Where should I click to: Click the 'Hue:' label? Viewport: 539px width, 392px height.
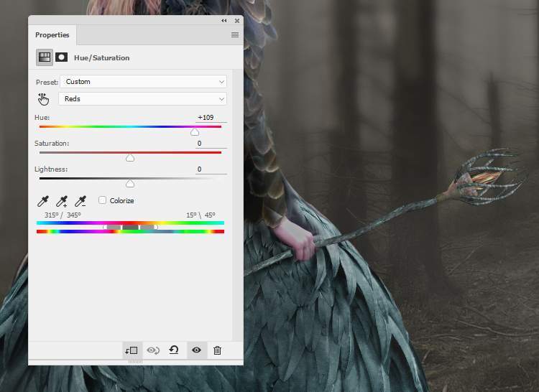42,118
